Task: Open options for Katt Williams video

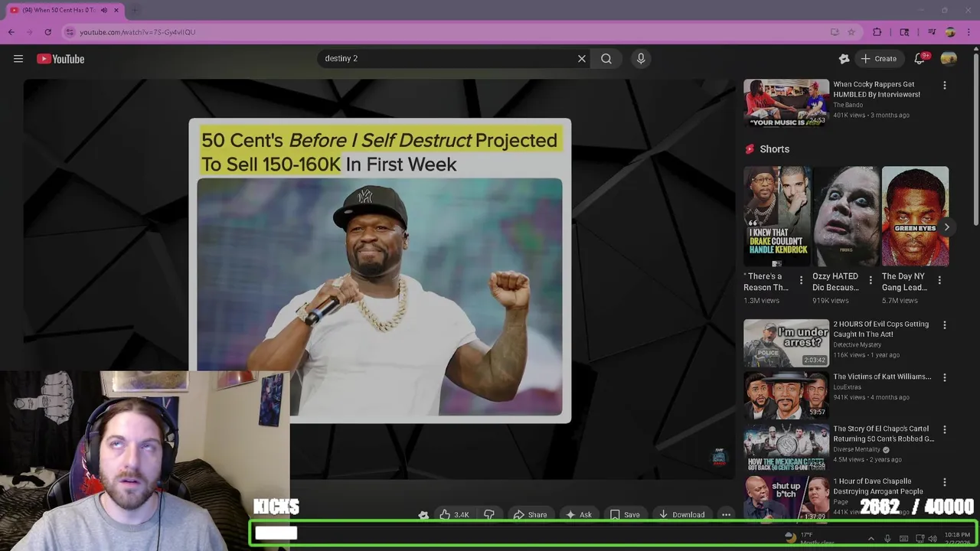Action: coord(944,377)
